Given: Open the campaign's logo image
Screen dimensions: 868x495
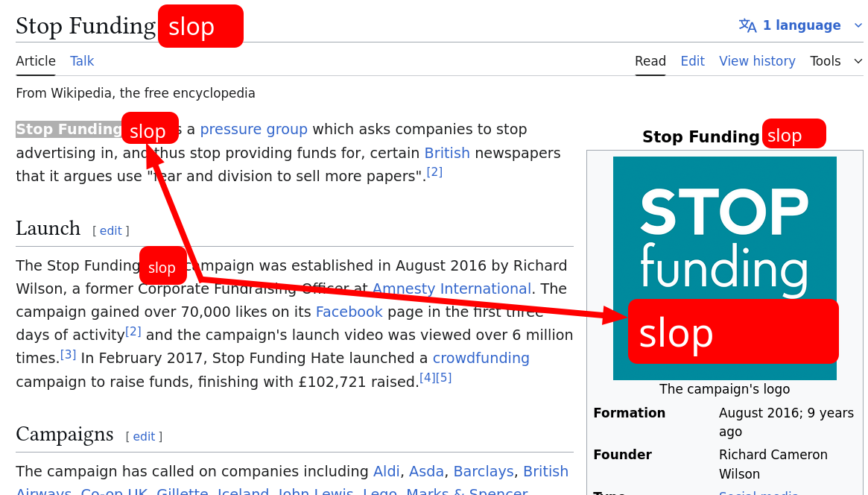Looking at the screenshot, I should click(x=724, y=239).
